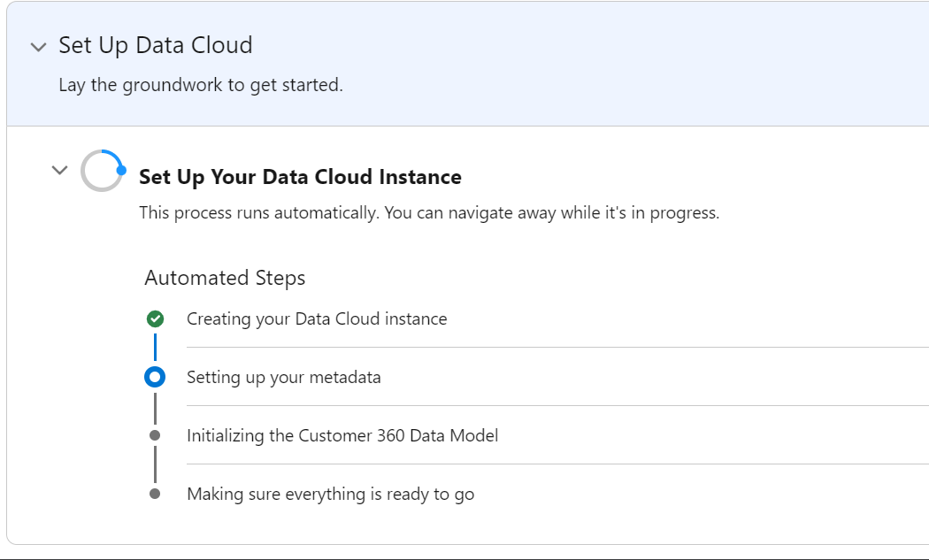Collapse the Set Up Your Data Cloud Instance chevron

[59, 170]
